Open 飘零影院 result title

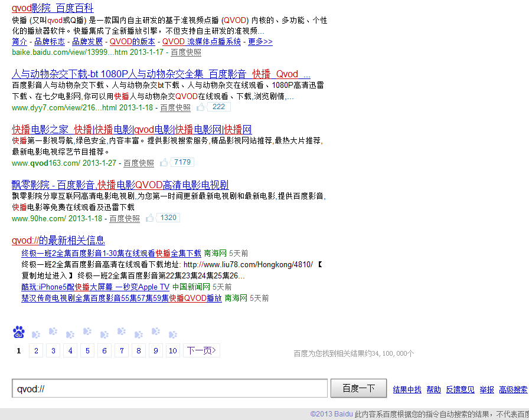click(120, 185)
